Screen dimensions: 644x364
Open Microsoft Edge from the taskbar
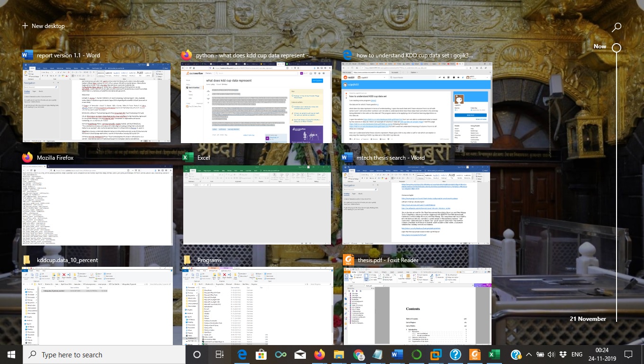point(242,355)
